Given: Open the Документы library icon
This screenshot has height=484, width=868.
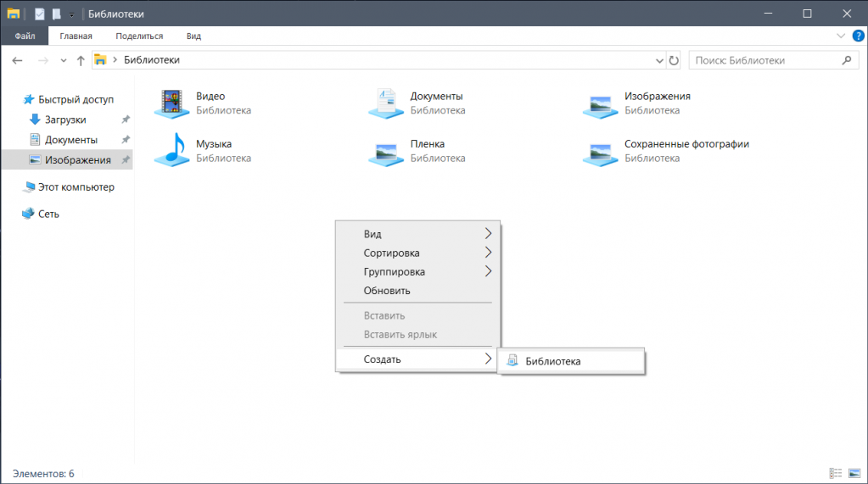Looking at the screenshot, I should (386, 103).
